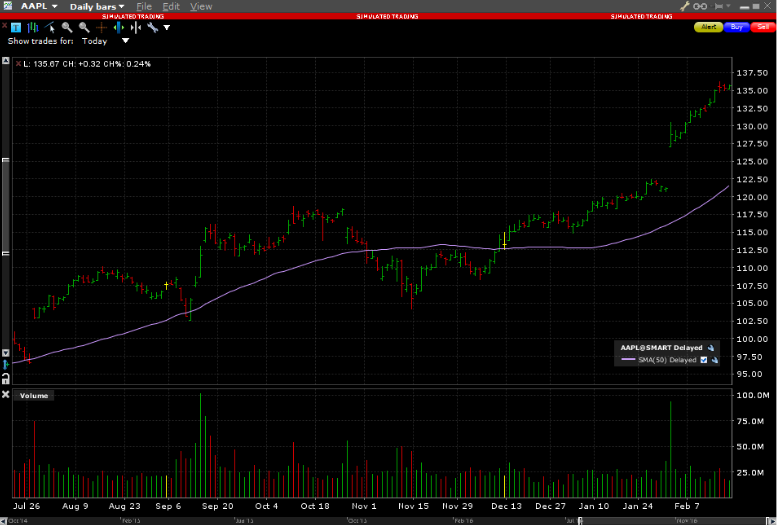
Task: Select the trendline pointer tool
Action: (x=50, y=27)
